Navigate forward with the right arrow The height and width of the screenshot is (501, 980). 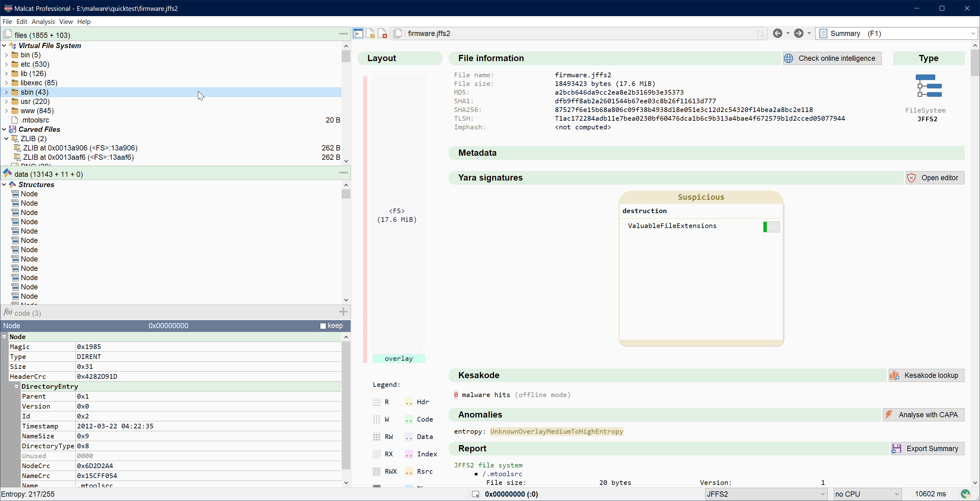(798, 34)
